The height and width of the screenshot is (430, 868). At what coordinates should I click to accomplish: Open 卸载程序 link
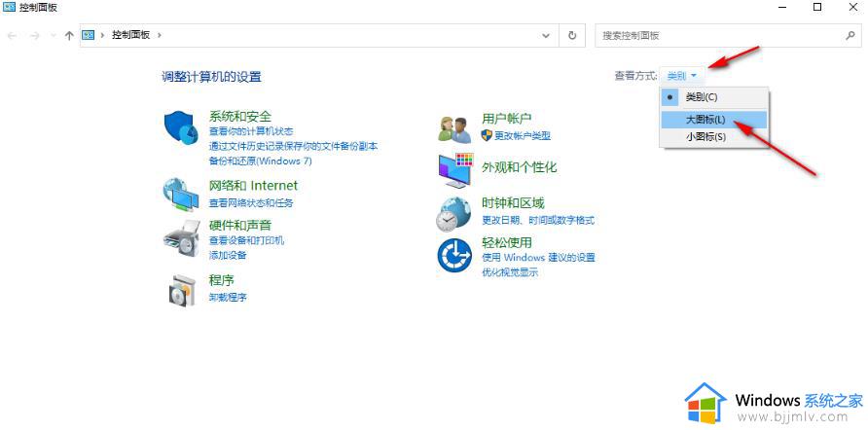pyautogui.click(x=228, y=297)
